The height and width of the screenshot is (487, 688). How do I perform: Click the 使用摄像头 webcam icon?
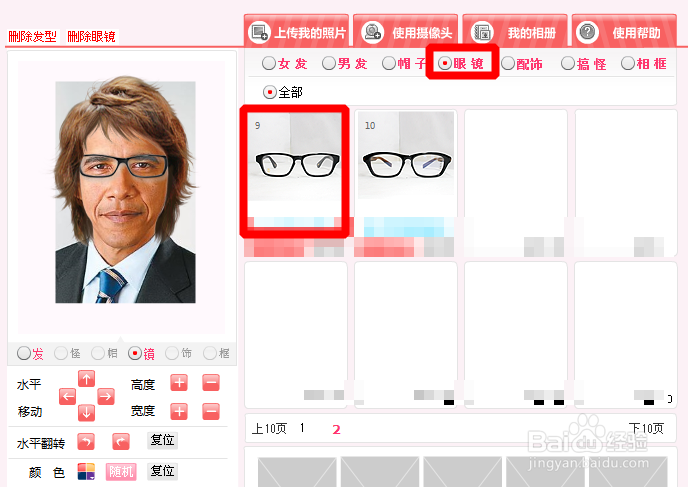pyautogui.click(x=373, y=32)
